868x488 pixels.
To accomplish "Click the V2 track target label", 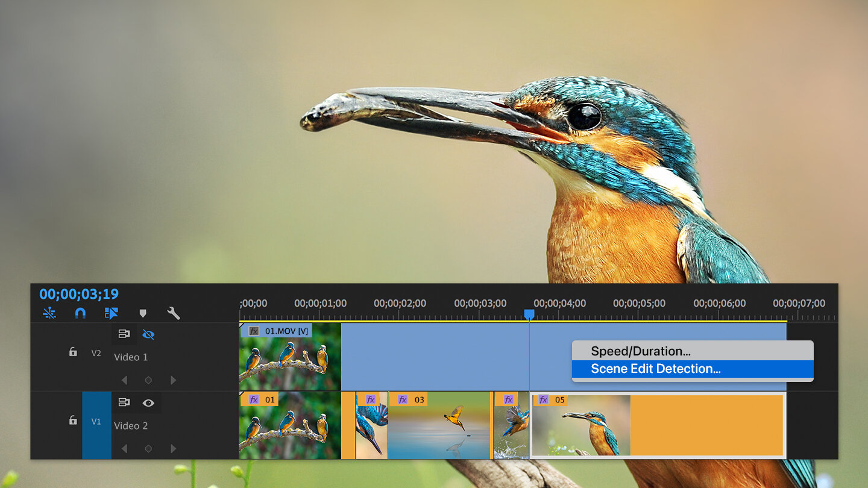I will pos(96,353).
